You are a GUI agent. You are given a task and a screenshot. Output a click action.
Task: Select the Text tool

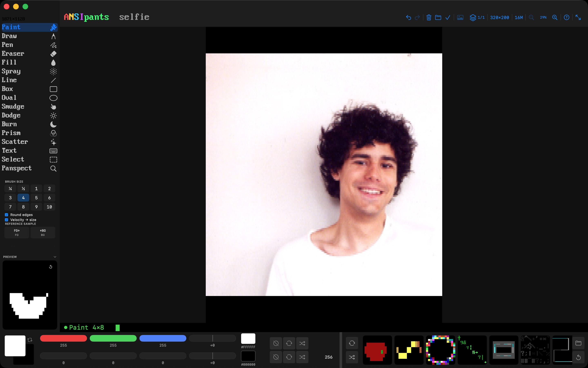point(29,151)
